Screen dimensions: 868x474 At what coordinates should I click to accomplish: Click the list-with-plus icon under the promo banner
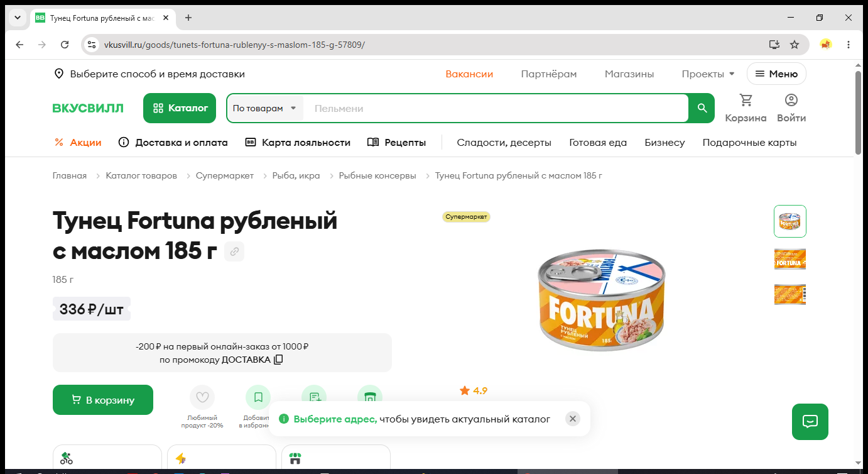click(x=314, y=395)
